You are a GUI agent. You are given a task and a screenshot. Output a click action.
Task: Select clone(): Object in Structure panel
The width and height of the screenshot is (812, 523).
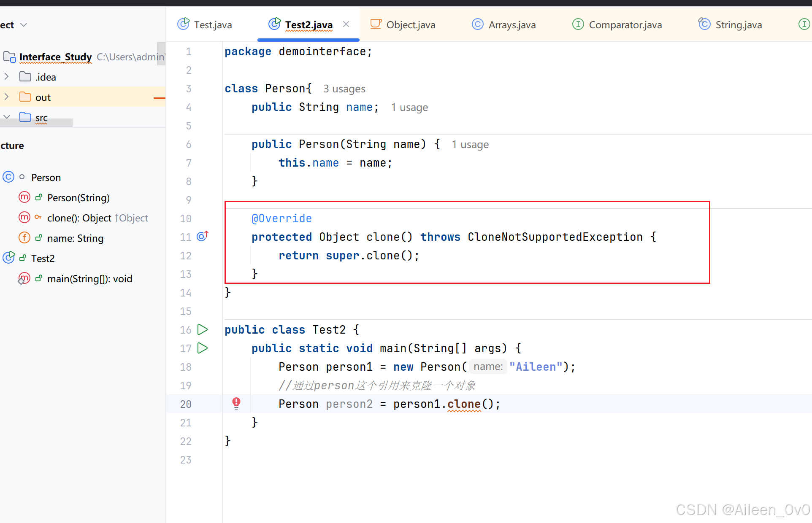click(79, 218)
